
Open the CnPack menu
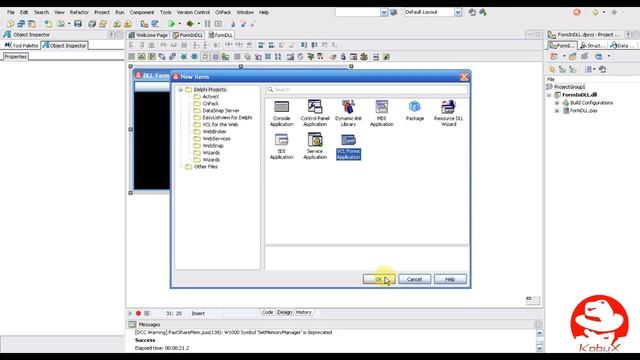click(223, 12)
